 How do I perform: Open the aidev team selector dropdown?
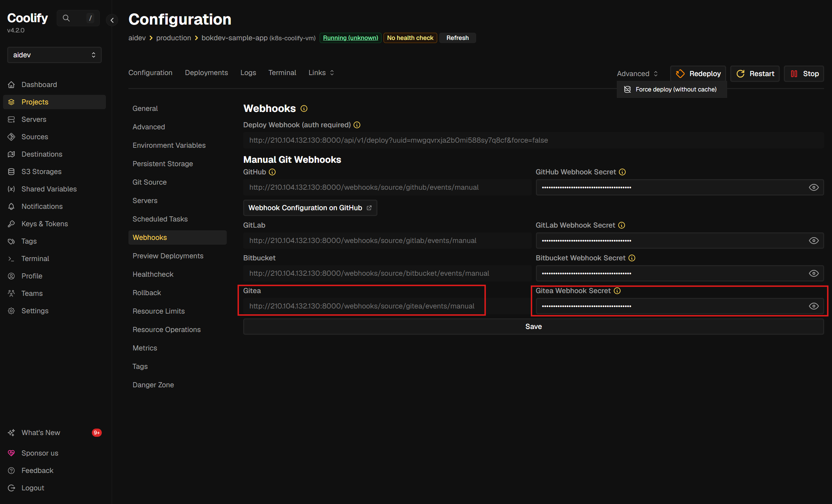click(54, 55)
